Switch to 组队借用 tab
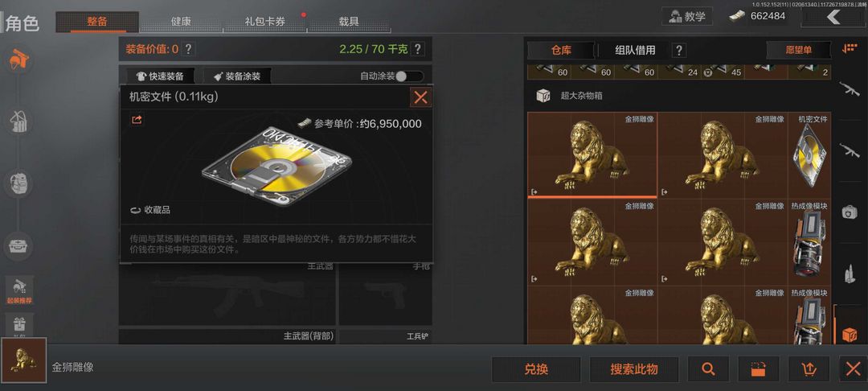868x391 pixels. (x=635, y=51)
